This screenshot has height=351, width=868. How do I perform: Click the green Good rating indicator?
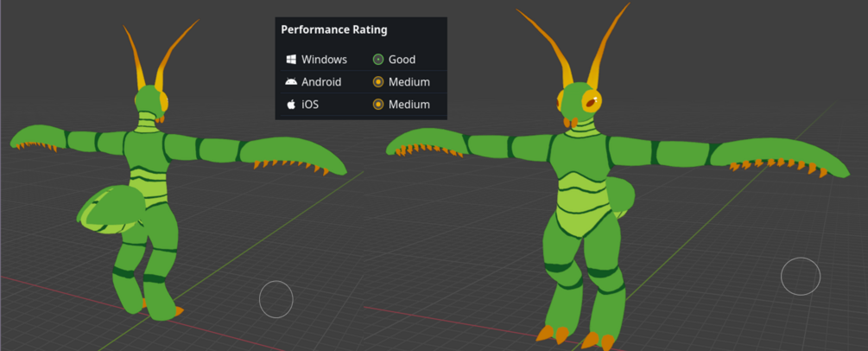tap(378, 60)
